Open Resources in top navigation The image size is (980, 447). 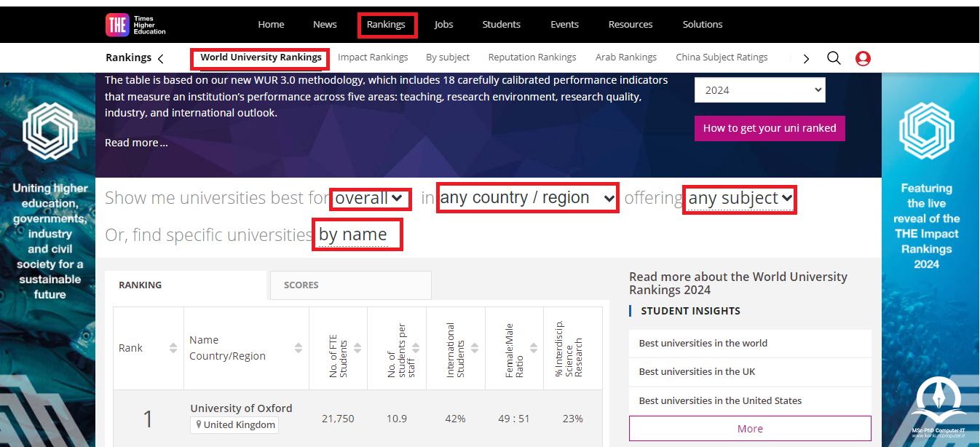tap(631, 25)
